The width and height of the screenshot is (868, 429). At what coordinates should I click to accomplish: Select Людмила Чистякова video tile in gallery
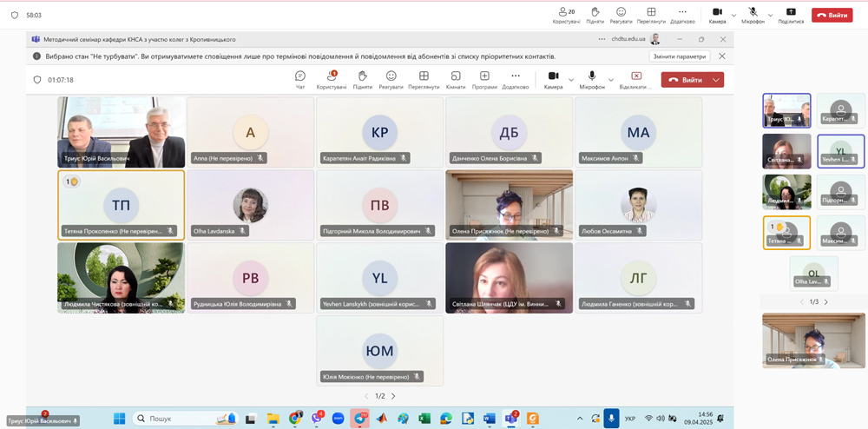(x=121, y=277)
